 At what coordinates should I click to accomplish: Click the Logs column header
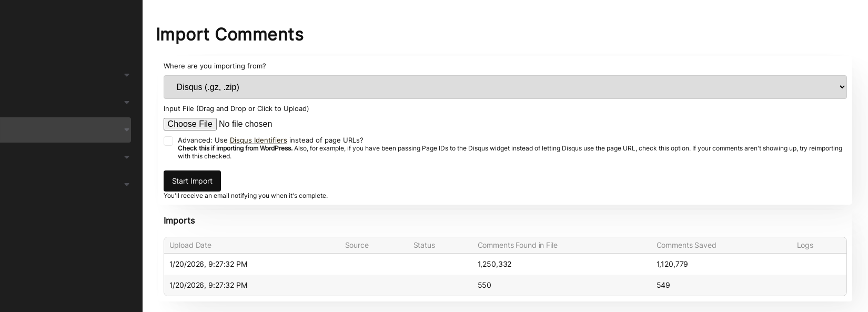(x=805, y=245)
